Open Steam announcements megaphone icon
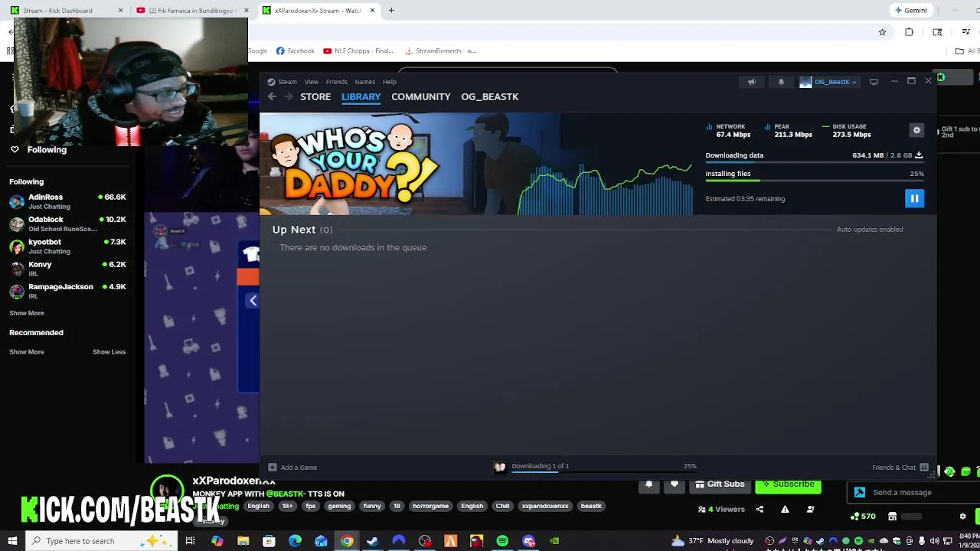Image resolution: width=980 pixels, height=551 pixels. pyautogui.click(x=752, y=82)
